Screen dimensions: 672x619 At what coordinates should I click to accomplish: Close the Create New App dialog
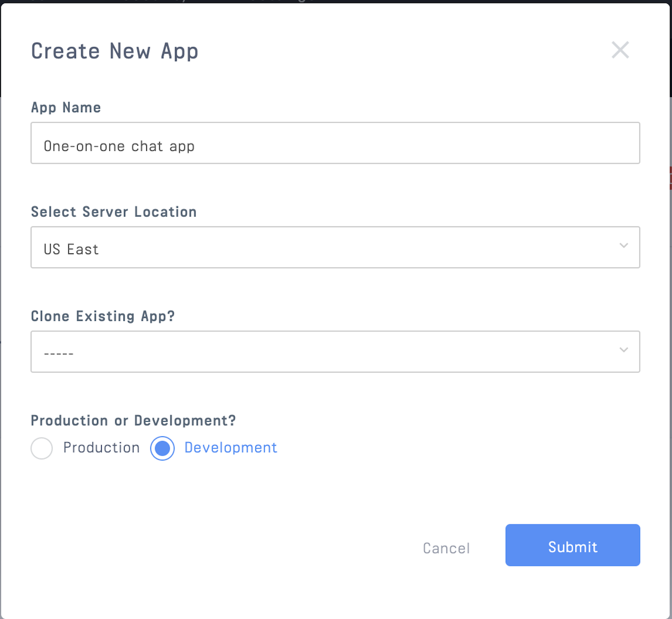click(x=620, y=50)
